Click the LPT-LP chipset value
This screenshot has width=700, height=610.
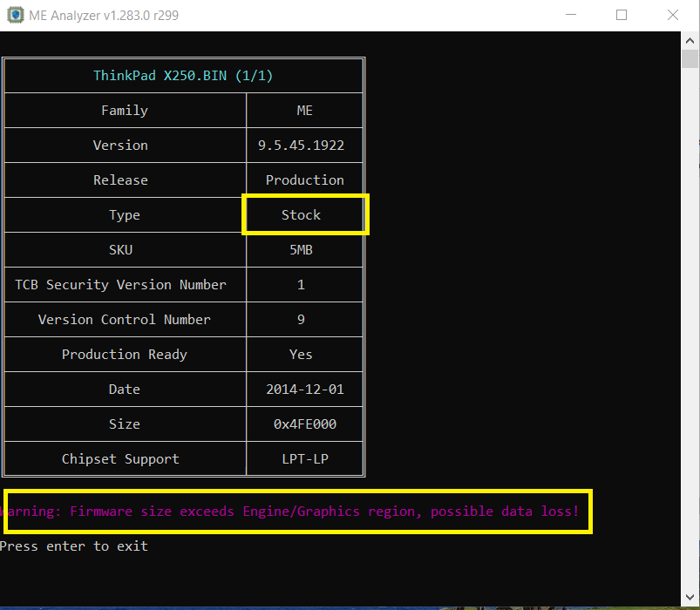(305, 458)
